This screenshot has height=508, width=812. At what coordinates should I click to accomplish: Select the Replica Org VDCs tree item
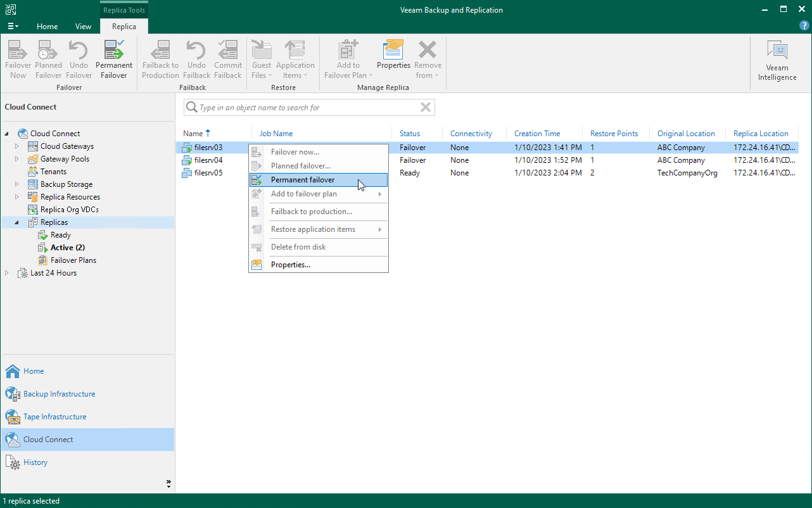pos(70,210)
